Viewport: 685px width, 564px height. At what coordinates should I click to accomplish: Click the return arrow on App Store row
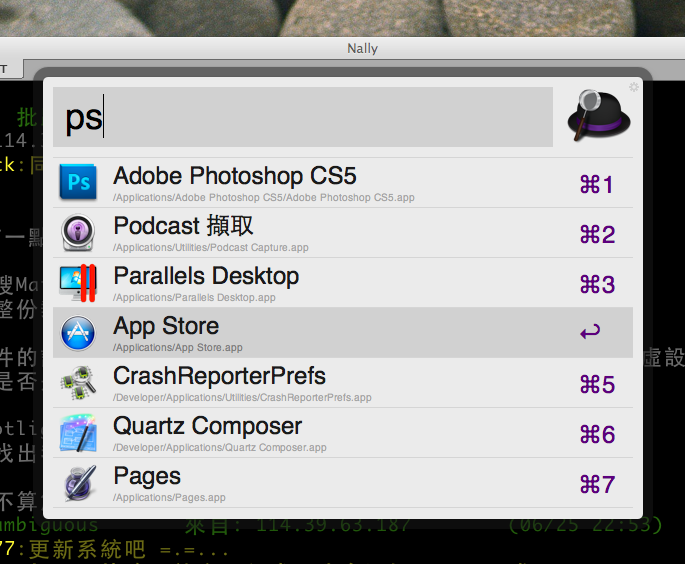[590, 332]
